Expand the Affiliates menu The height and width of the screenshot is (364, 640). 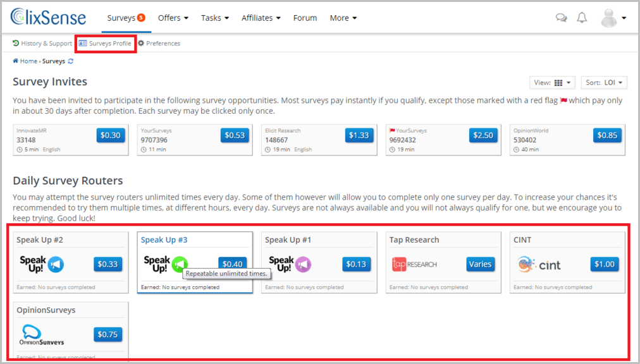261,18
